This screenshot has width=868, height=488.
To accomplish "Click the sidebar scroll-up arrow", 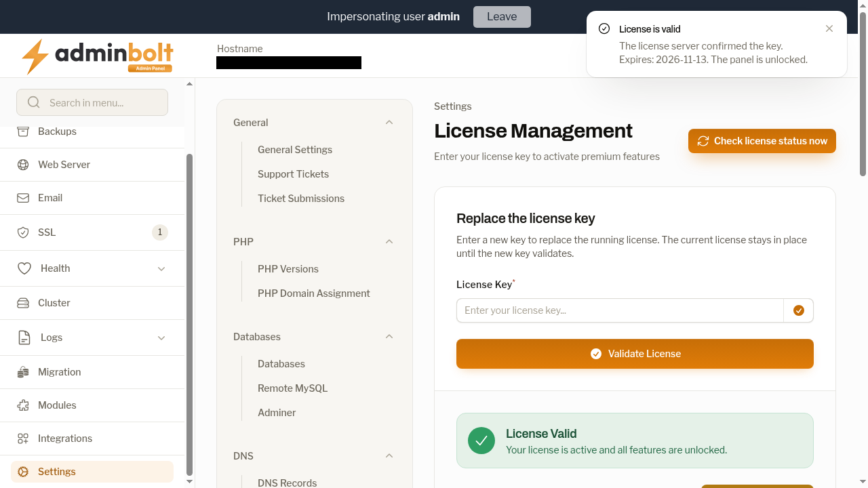I will click(x=190, y=84).
